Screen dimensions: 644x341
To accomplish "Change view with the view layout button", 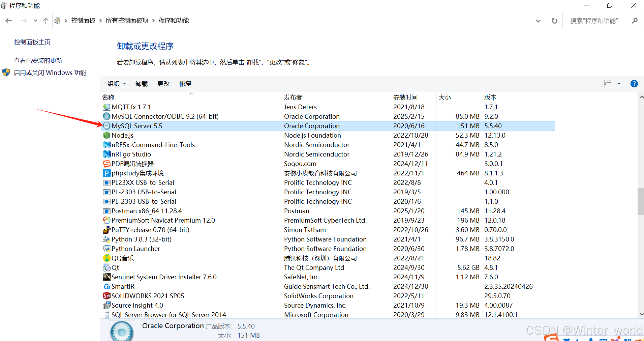I will [608, 84].
